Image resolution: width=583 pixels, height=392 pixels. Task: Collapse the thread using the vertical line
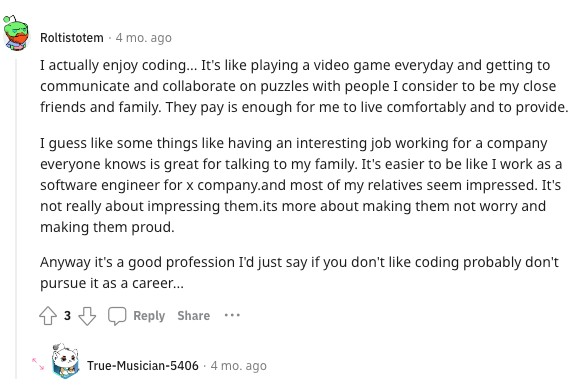[16, 218]
